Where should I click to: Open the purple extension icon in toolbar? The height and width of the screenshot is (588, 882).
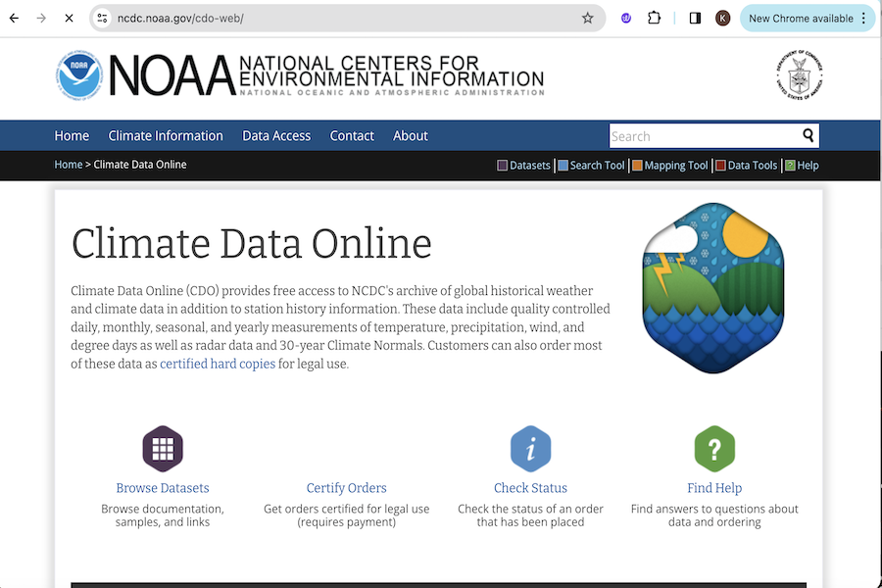point(626,18)
